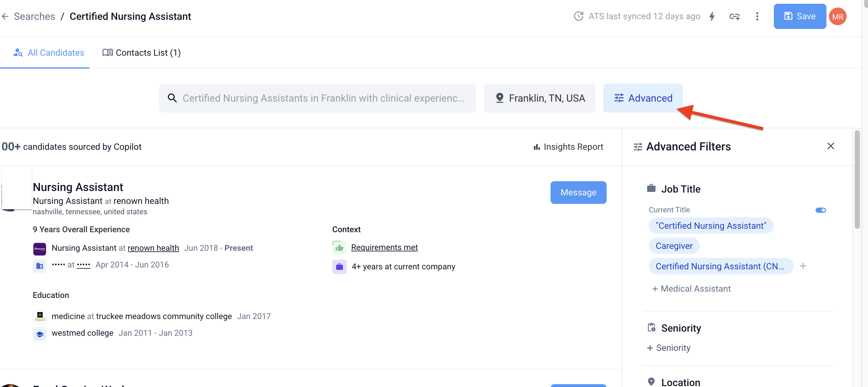868x387 pixels.
Task: Message the Nursing Assistant candidate
Action: (578, 193)
